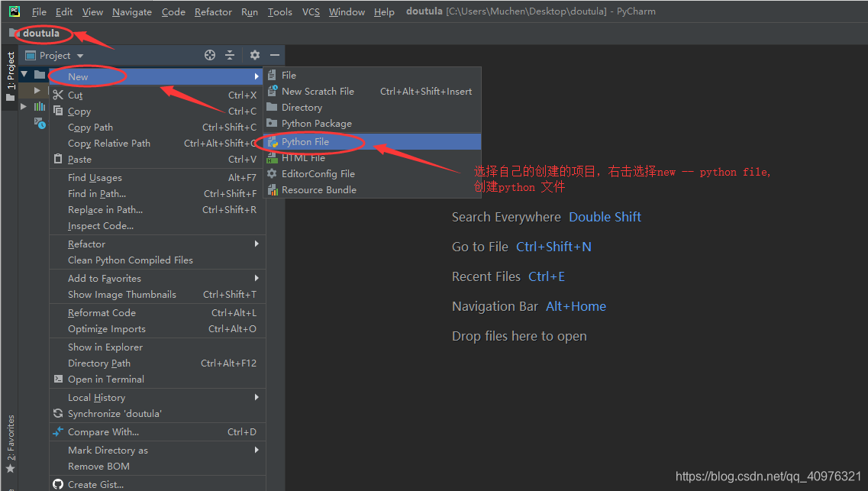The width and height of the screenshot is (868, 491).
Task: Click the Directory folder icon in submenu
Action: pyautogui.click(x=272, y=107)
